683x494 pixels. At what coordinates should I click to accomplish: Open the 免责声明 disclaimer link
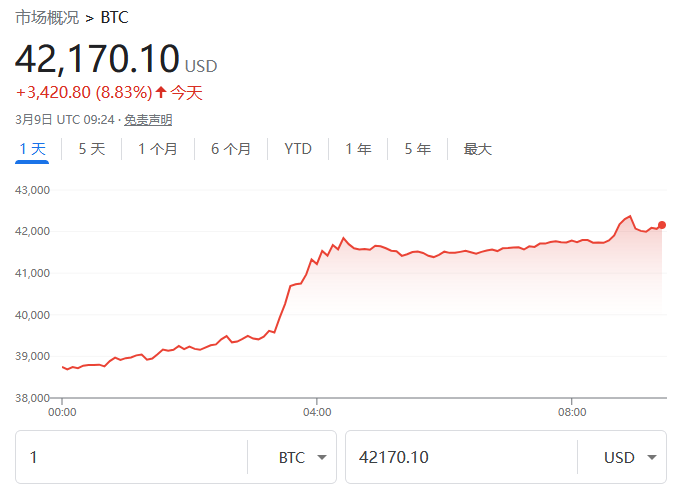click(x=148, y=120)
